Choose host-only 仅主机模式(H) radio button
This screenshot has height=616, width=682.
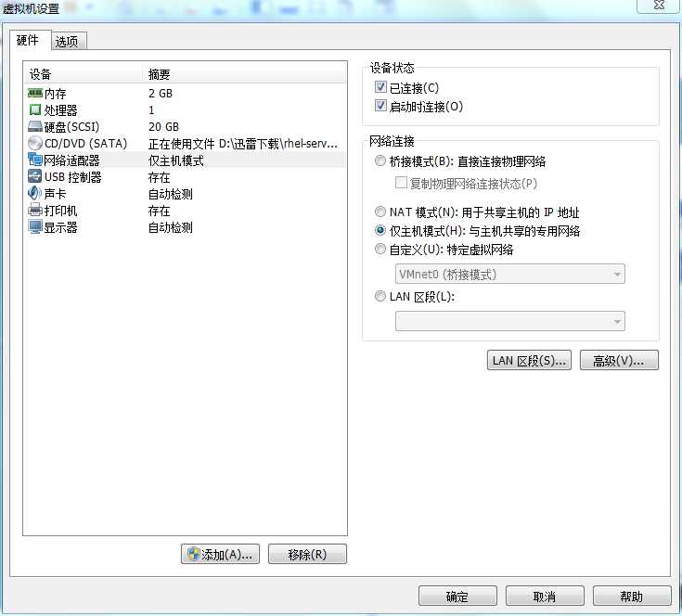(380, 230)
